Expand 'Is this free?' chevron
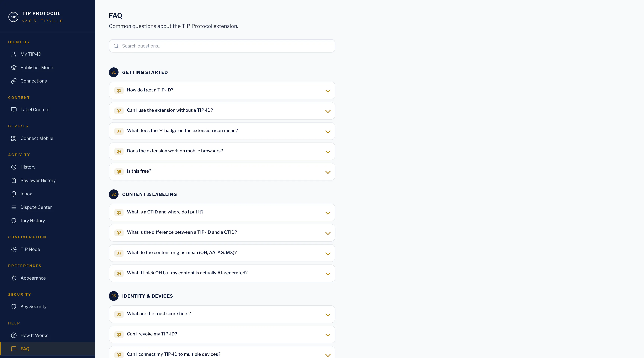 [328, 172]
